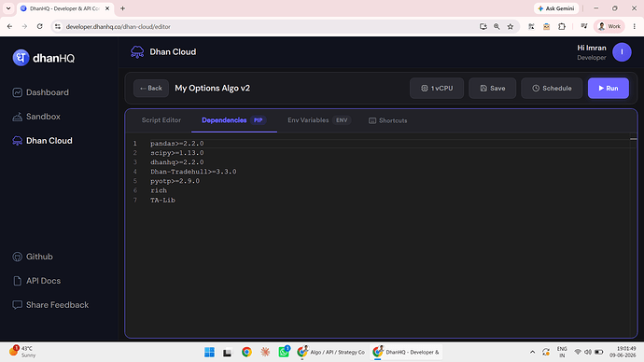Switch to the Env Variables tab
644x362 pixels.
[318, 120]
